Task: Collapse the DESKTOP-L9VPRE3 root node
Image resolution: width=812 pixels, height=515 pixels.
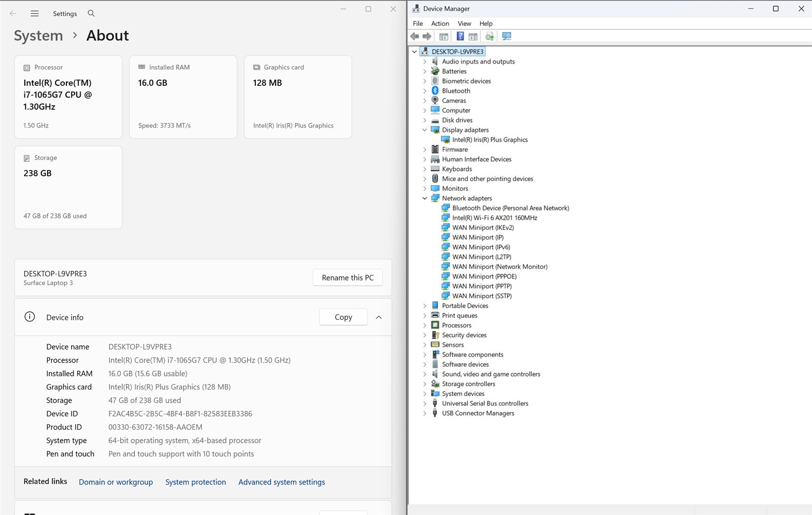Action: click(415, 52)
